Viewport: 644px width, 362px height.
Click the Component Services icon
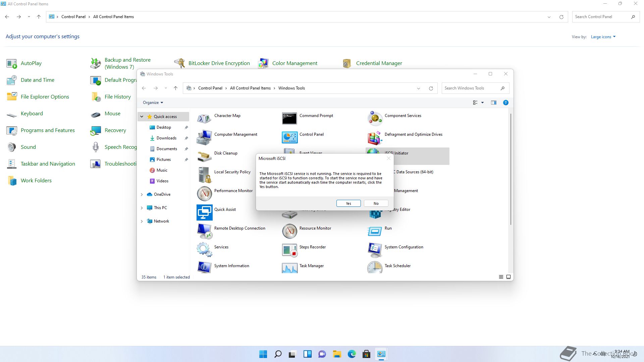pyautogui.click(x=375, y=118)
